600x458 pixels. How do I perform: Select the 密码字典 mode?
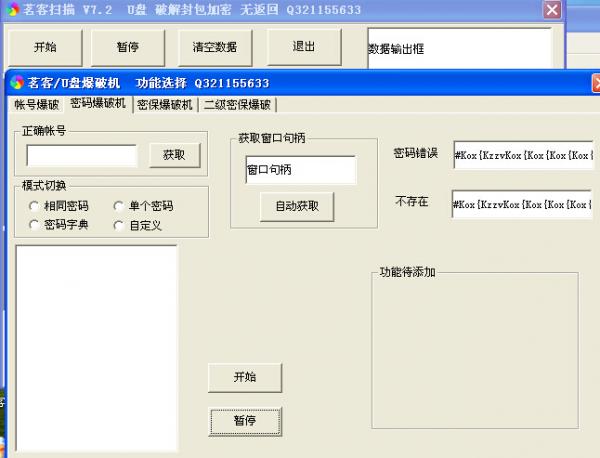pyautogui.click(x=59, y=225)
